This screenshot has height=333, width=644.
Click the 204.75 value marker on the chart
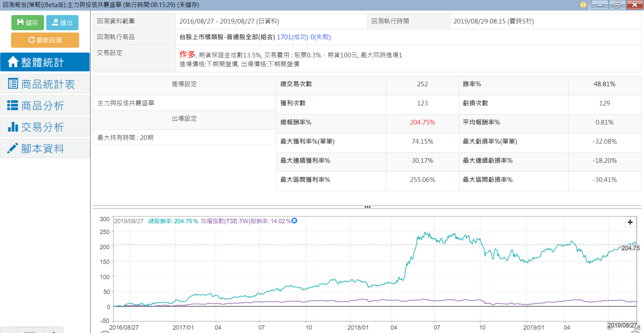tap(630, 248)
